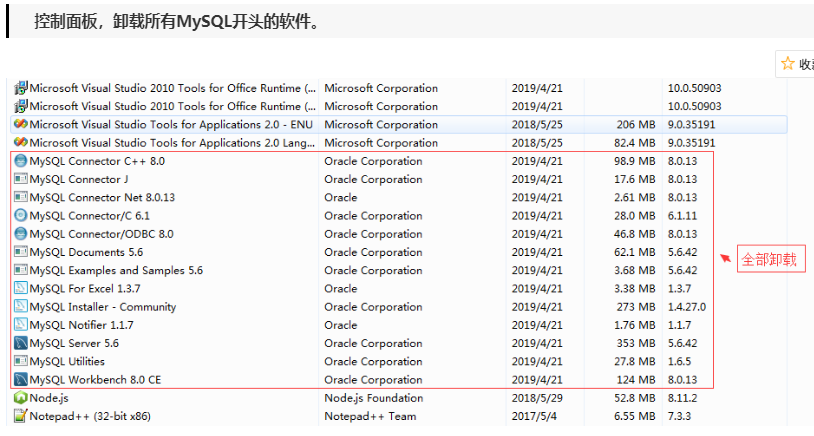Click the MySQL Examples and Samples icon
This screenshot has width=814, height=436.
21,270
